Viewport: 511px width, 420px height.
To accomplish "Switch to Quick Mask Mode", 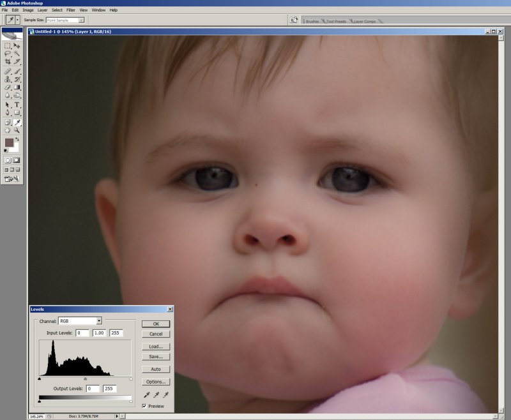I will [x=17, y=160].
